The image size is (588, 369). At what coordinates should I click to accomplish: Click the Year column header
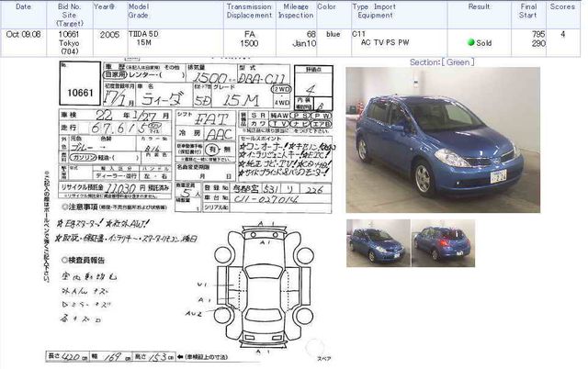(104, 6)
